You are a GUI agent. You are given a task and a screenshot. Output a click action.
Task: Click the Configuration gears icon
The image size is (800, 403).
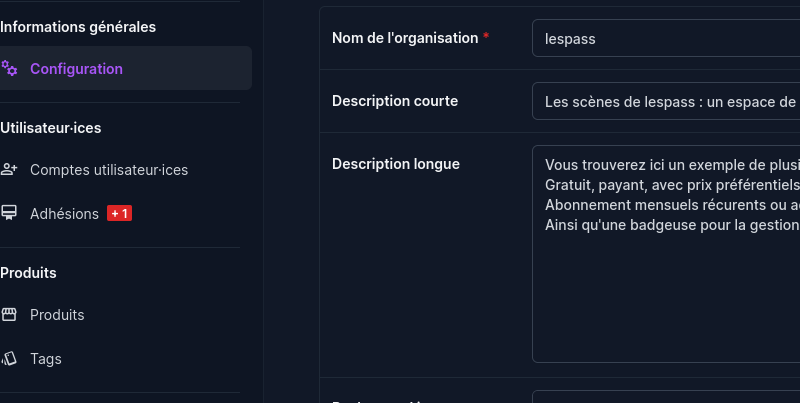tap(9, 68)
